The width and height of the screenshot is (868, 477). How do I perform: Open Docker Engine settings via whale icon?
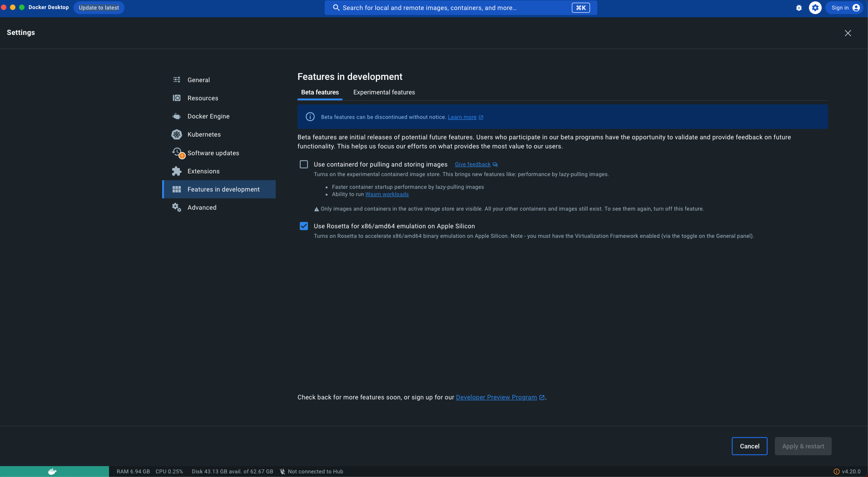(x=177, y=116)
